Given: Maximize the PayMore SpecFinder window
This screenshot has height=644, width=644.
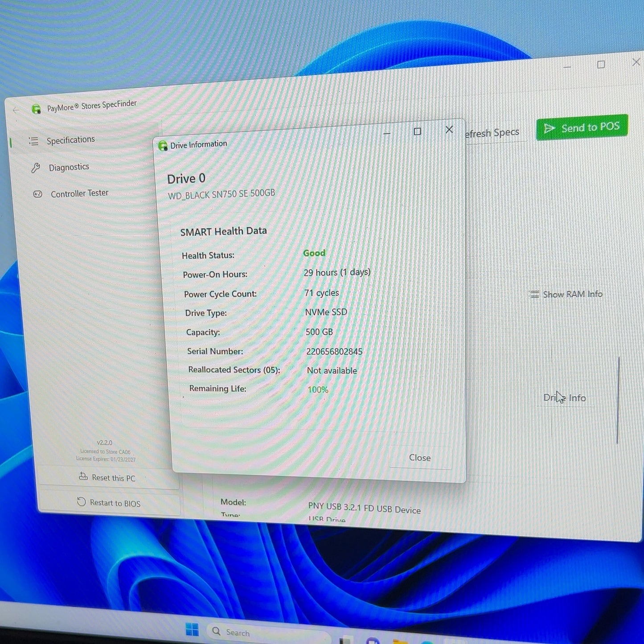Looking at the screenshot, I should click(x=601, y=65).
